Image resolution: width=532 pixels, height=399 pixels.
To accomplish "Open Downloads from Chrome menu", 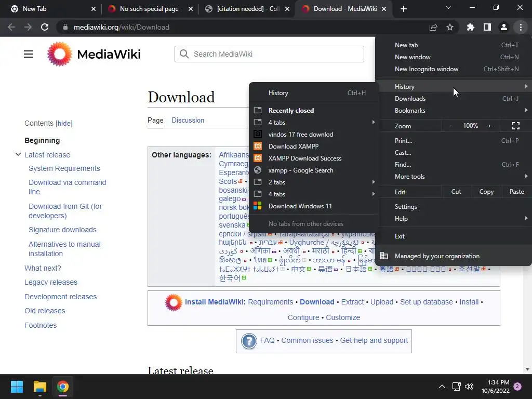I will coord(454,98).
